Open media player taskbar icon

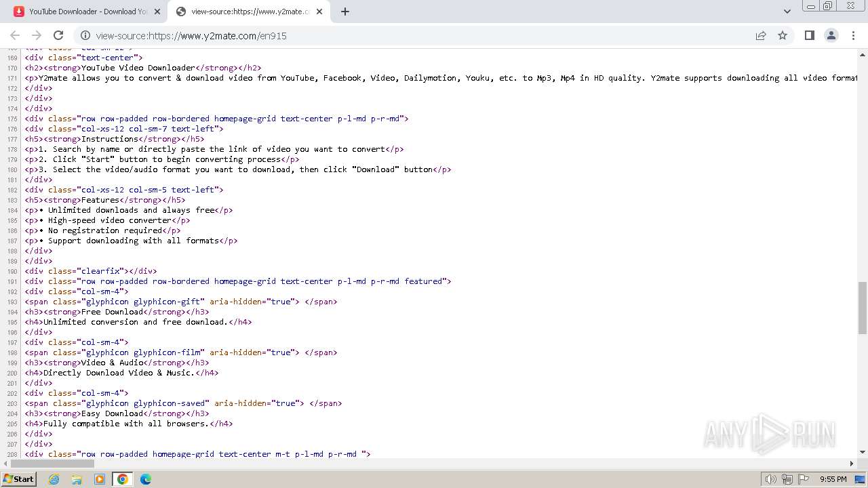click(100, 479)
